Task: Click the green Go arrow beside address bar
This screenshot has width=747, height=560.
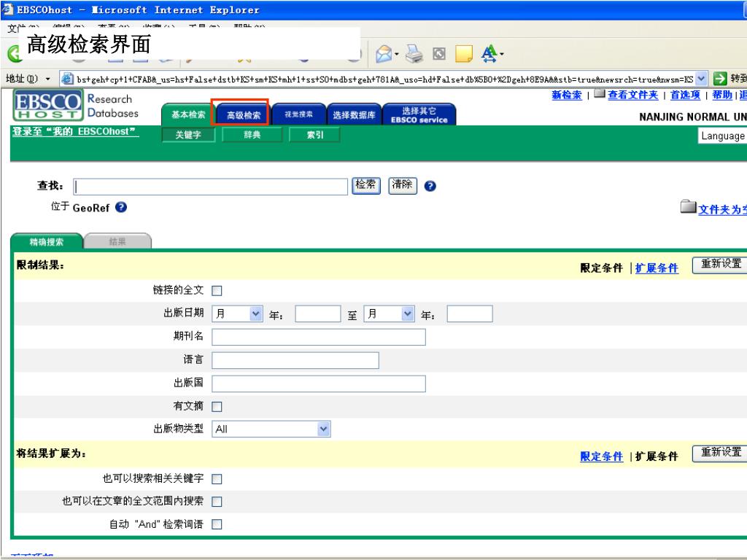Action: tap(720, 79)
